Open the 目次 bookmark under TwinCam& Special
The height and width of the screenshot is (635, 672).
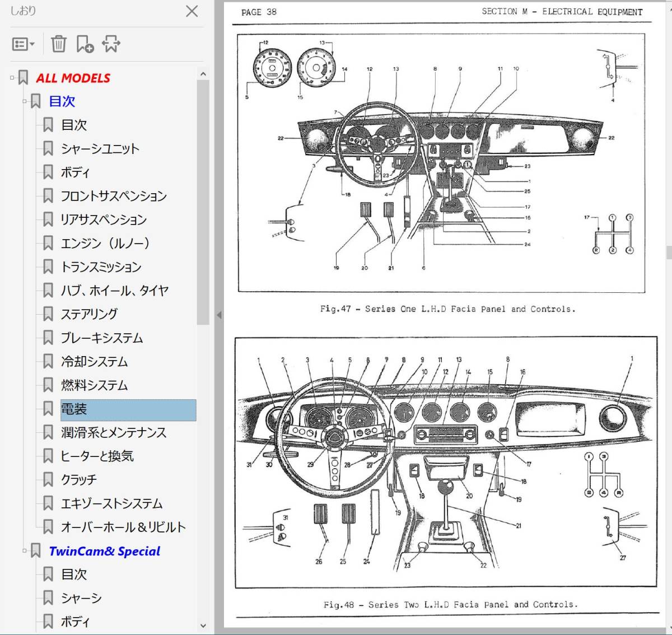74,574
